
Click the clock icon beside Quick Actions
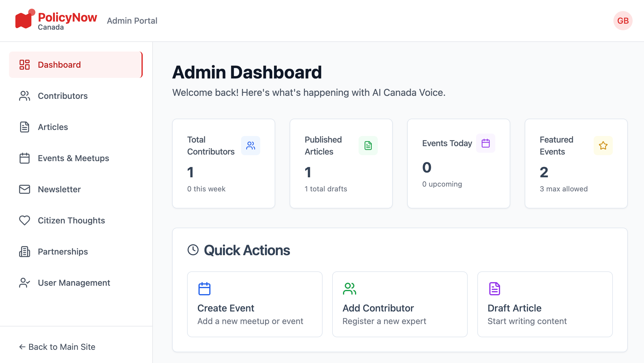193,250
